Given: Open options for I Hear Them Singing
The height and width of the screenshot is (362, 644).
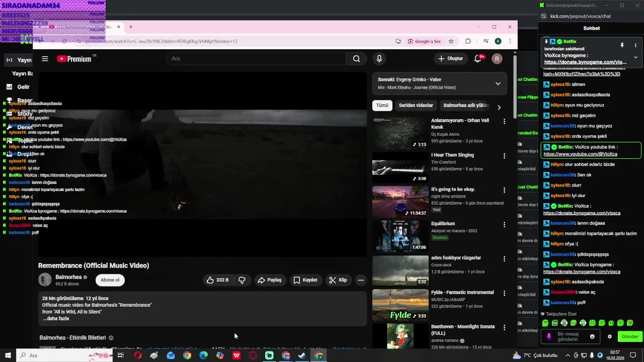Looking at the screenshot, I should click(504, 156).
